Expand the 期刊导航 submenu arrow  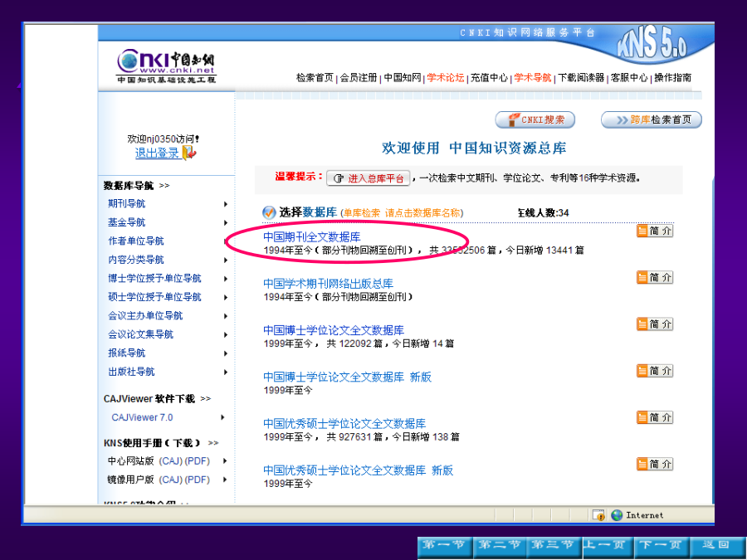[x=226, y=204]
